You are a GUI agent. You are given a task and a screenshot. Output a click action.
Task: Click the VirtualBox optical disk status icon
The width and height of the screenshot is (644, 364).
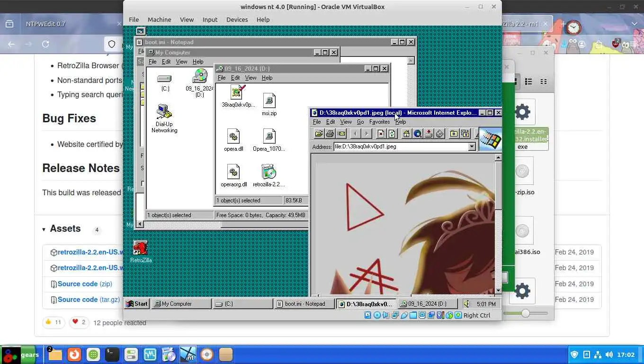tap(377, 315)
